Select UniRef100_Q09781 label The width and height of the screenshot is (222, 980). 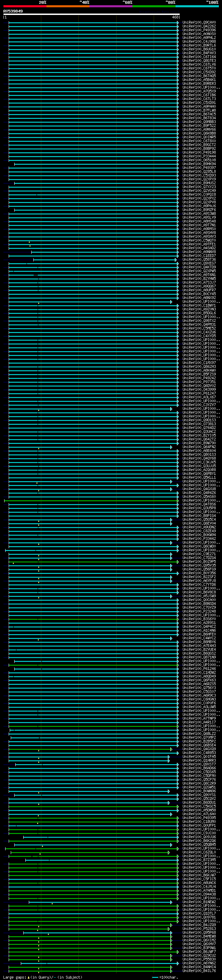click(199, 918)
